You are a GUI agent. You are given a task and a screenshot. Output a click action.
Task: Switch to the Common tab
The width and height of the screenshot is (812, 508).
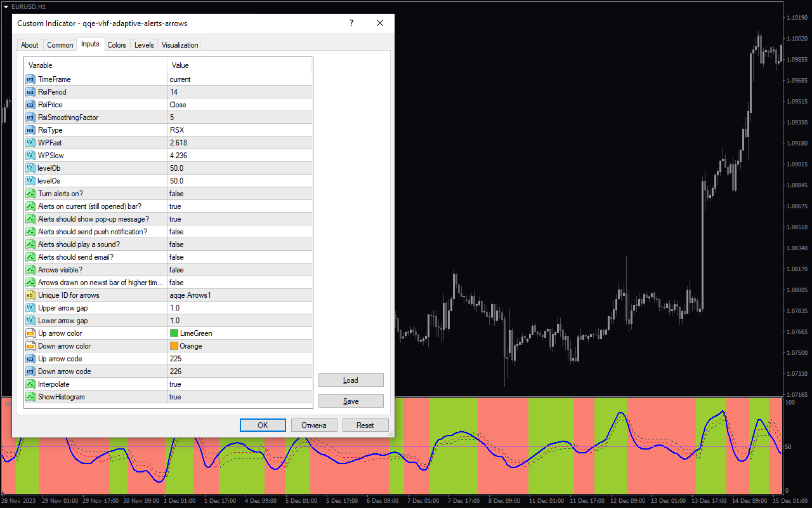pyautogui.click(x=60, y=45)
